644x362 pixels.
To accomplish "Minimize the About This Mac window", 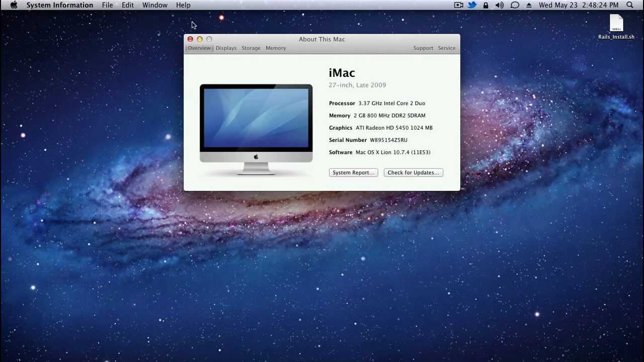I will (x=200, y=39).
